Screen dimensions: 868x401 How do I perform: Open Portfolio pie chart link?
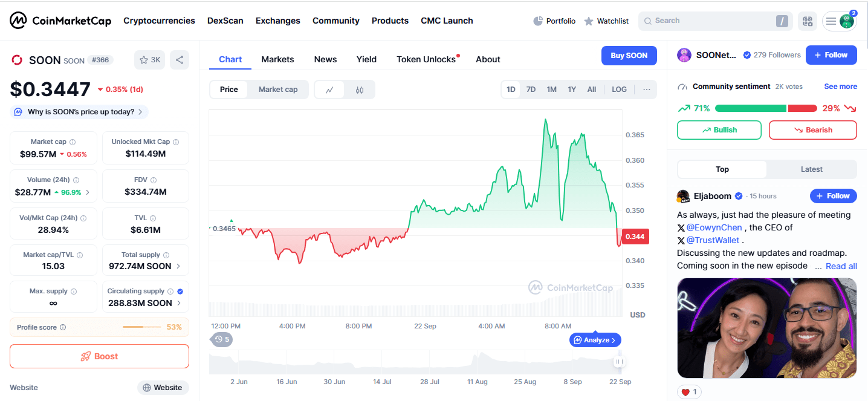click(554, 21)
